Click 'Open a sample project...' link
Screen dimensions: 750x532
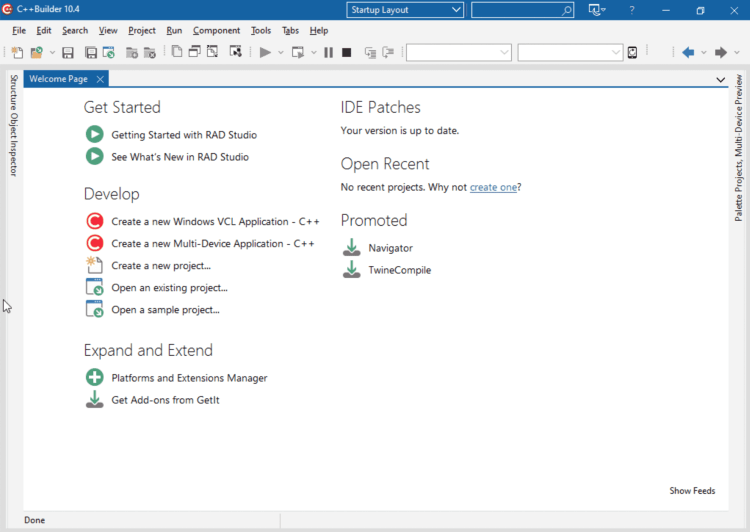click(165, 310)
